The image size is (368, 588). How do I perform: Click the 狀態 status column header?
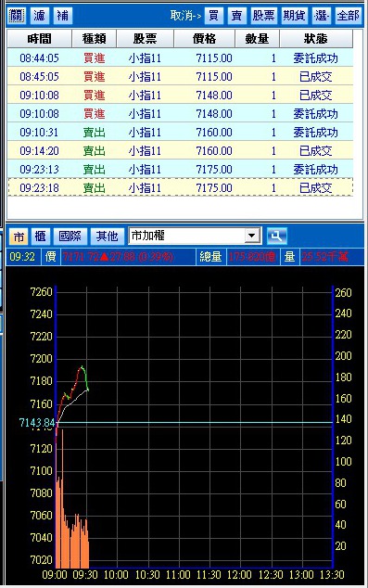pyautogui.click(x=316, y=38)
